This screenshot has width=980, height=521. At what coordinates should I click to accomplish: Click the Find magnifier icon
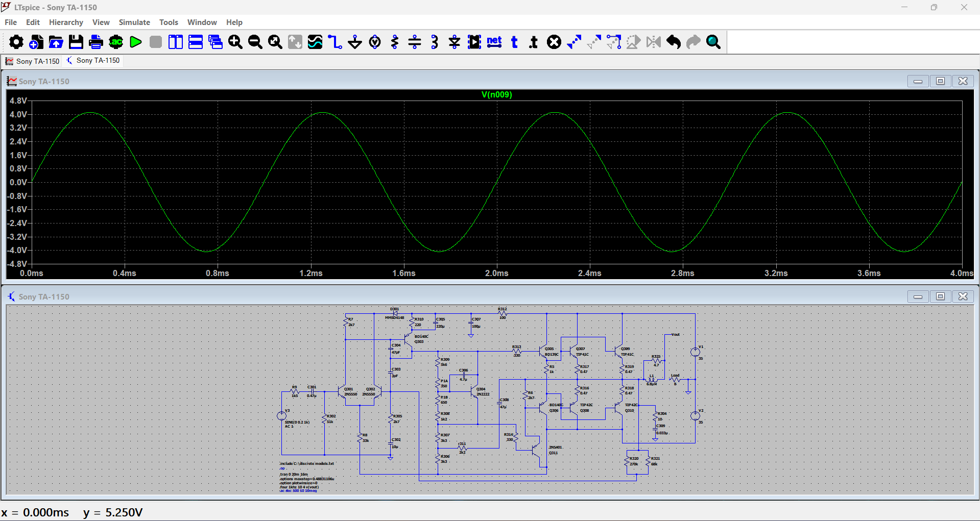click(x=713, y=42)
